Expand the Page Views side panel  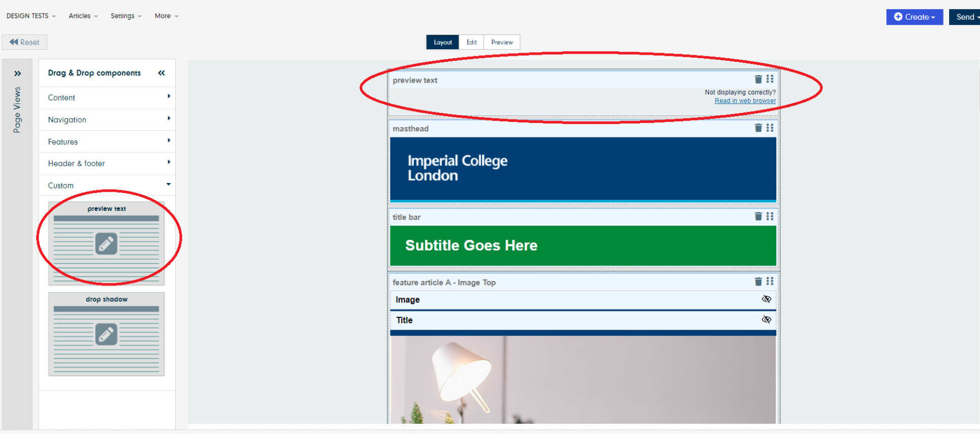(x=18, y=74)
